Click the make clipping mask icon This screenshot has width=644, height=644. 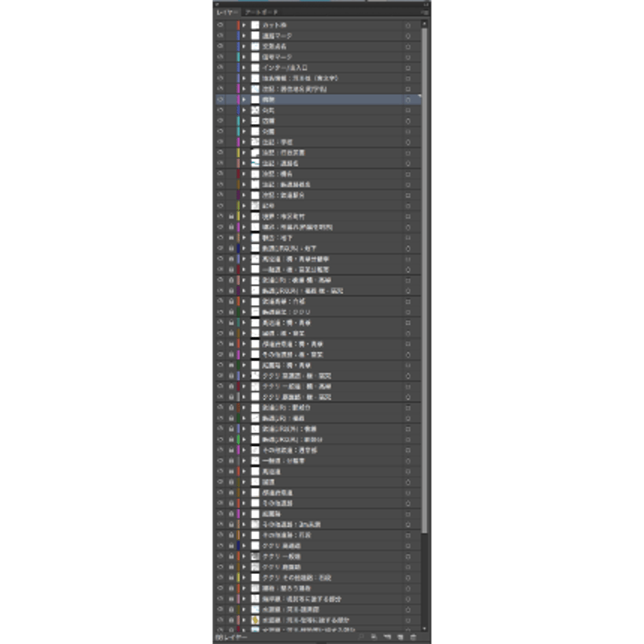[x=374, y=637]
